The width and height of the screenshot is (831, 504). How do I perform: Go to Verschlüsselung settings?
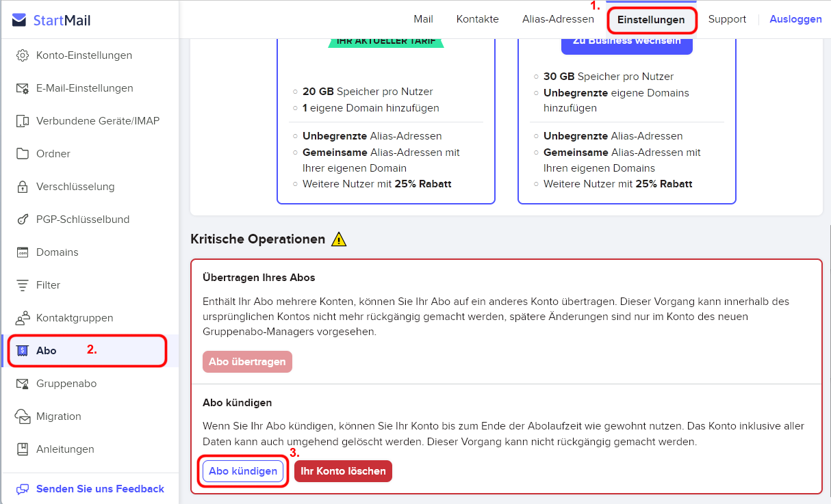click(90, 187)
